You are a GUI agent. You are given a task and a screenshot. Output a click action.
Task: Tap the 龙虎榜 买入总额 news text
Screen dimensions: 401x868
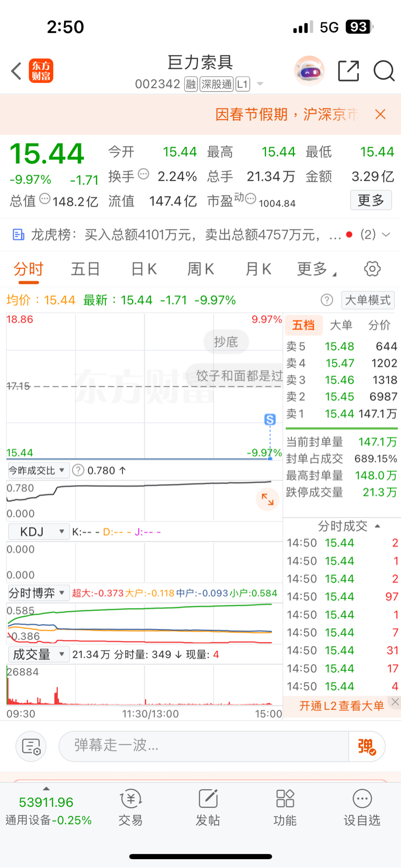pos(186,235)
